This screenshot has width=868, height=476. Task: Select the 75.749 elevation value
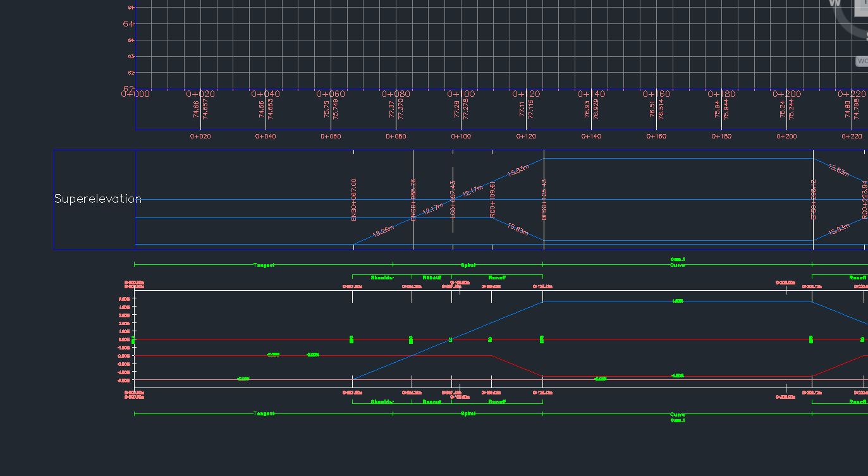pos(336,109)
